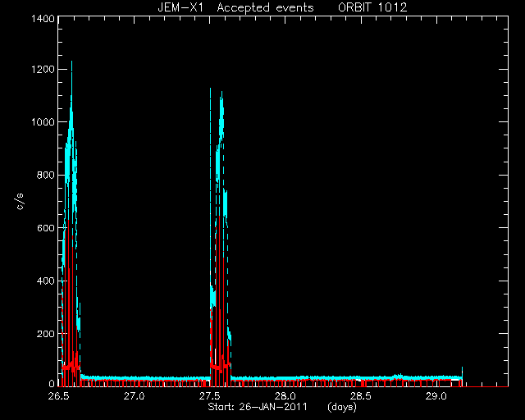The width and height of the screenshot is (525, 420).
Task: Click the 800 y-axis tick label
Action: tap(45, 175)
